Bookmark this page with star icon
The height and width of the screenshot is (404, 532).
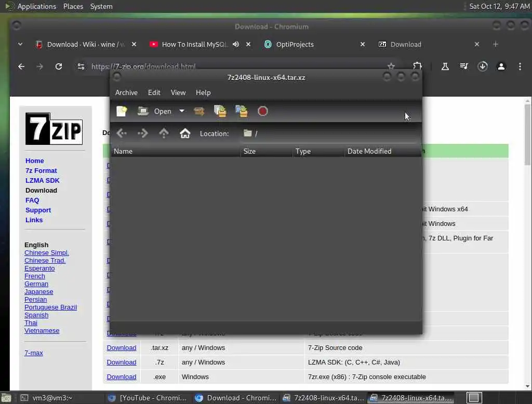pyautogui.click(x=391, y=66)
